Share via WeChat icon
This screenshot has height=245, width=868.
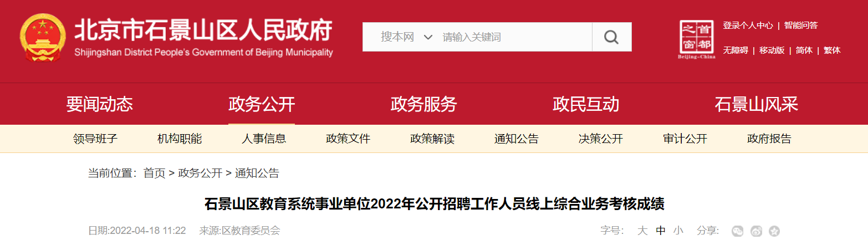click(737, 231)
